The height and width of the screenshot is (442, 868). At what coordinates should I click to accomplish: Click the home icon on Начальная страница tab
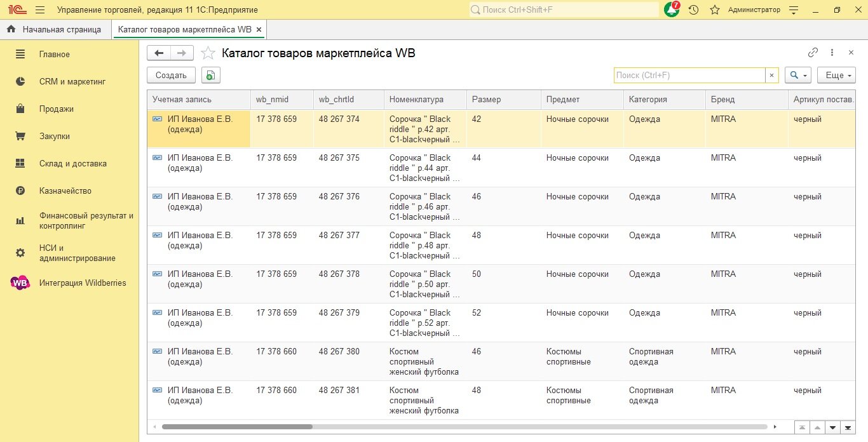coord(11,29)
